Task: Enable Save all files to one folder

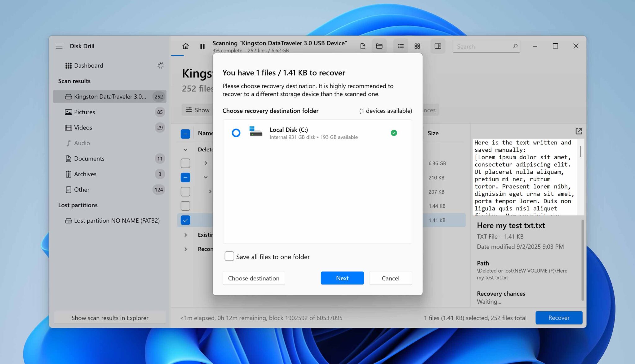Action: 229,256
